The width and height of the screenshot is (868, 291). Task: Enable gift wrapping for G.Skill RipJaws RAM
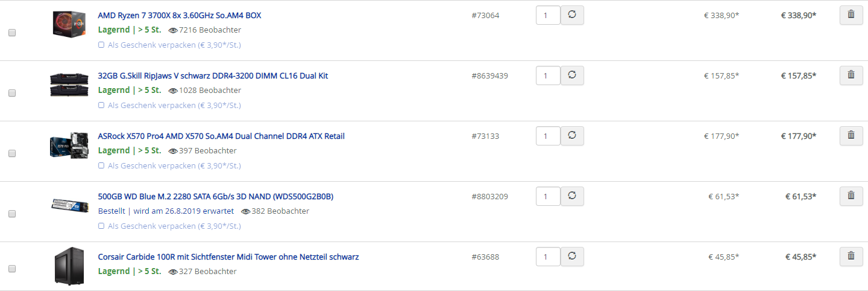101,105
